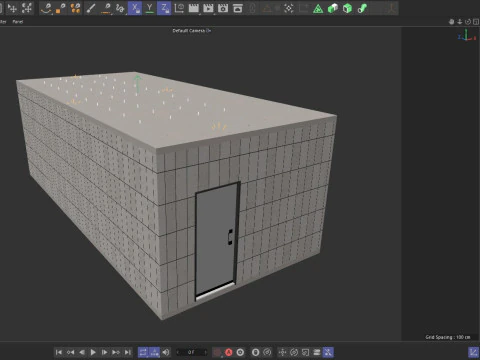The width and height of the screenshot is (480, 360).
Task: Click the current frame number field
Action: pyautogui.click(x=192, y=352)
